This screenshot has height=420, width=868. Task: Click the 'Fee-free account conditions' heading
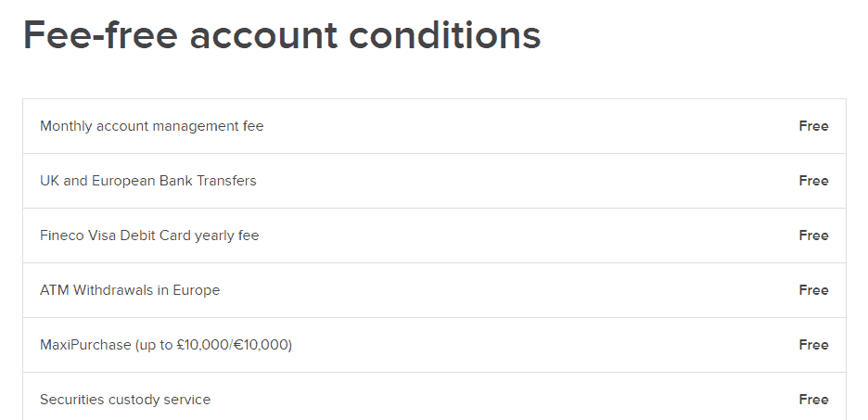(282, 35)
